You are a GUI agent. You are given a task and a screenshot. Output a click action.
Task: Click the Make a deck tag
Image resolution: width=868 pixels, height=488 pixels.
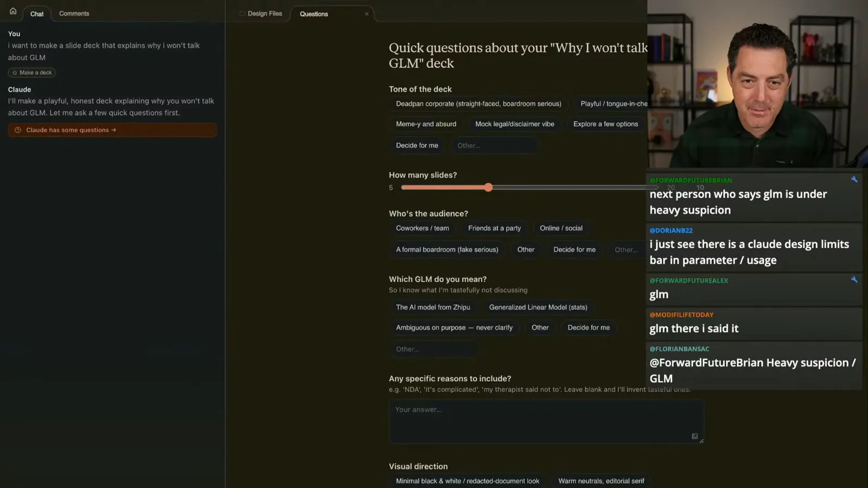pyautogui.click(x=32, y=73)
